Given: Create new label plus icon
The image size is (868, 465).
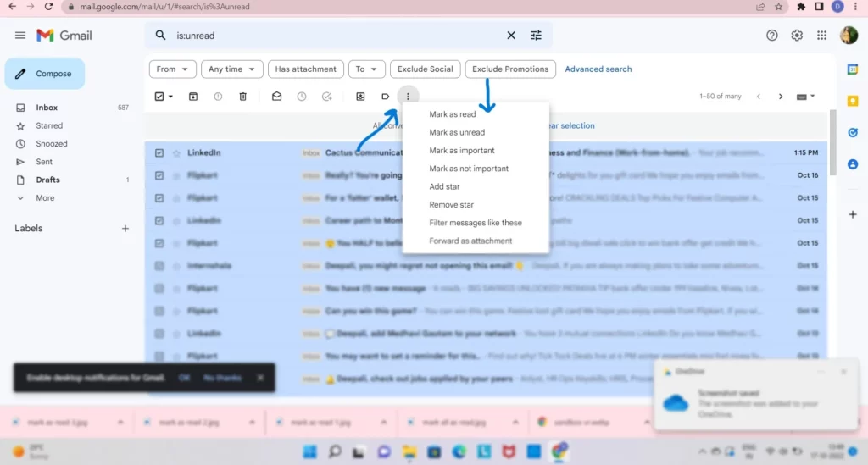Looking at the screenshot, I should point(125,229).
